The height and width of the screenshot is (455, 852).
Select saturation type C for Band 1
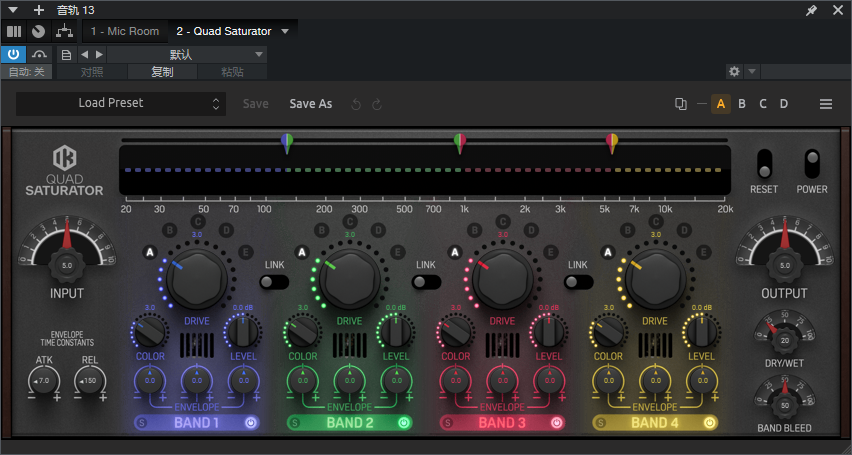[197, 221]
